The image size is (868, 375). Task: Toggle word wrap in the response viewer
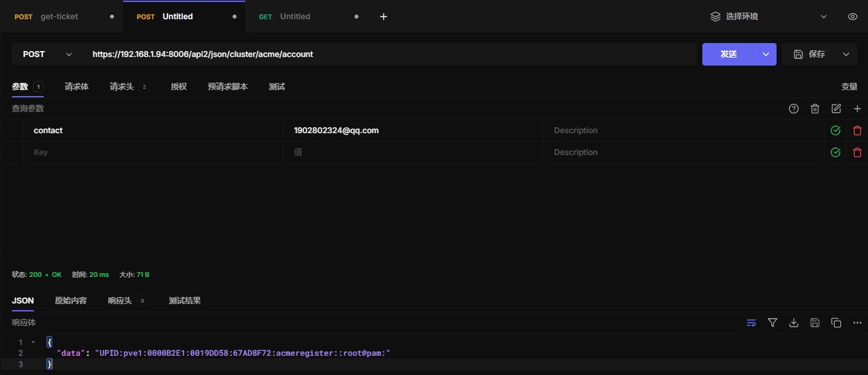click(x=751, y=323)
